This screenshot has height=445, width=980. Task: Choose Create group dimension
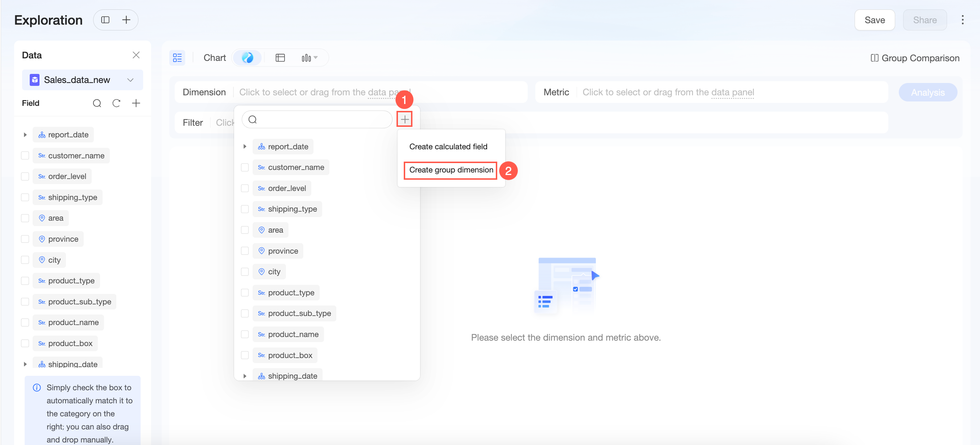pos(451,170)
